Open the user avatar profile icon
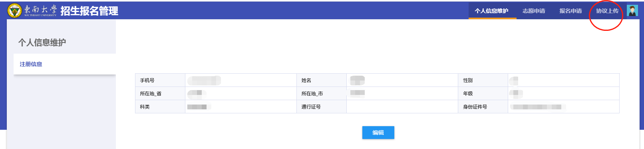Viewport: 644px width, 149px height. point(632,10)
